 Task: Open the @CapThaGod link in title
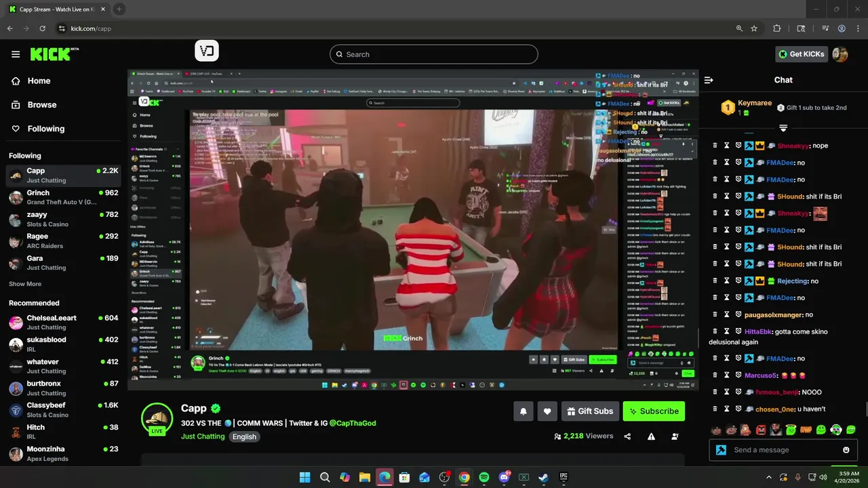[x=353, y=423]
